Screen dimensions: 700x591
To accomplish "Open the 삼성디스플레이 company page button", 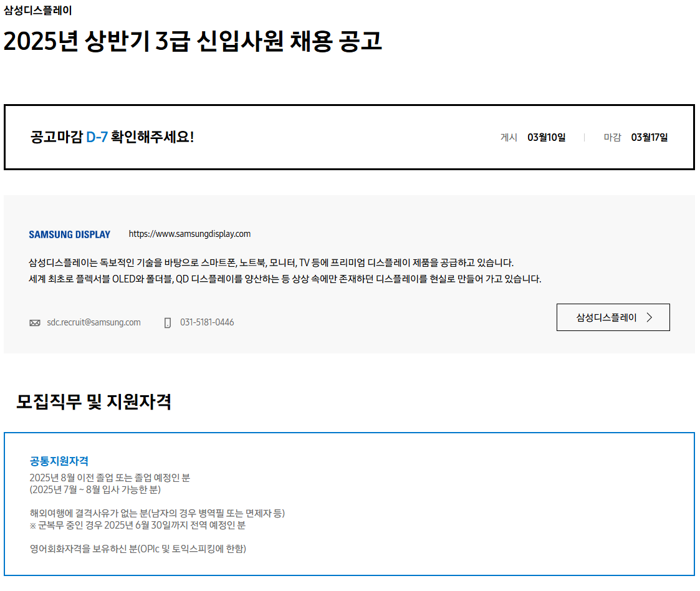I will (613, 317).
